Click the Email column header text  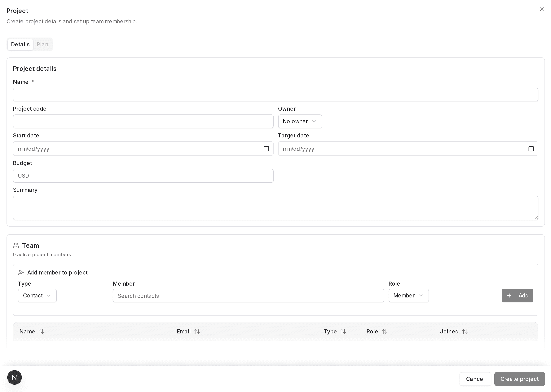[184, 332]
